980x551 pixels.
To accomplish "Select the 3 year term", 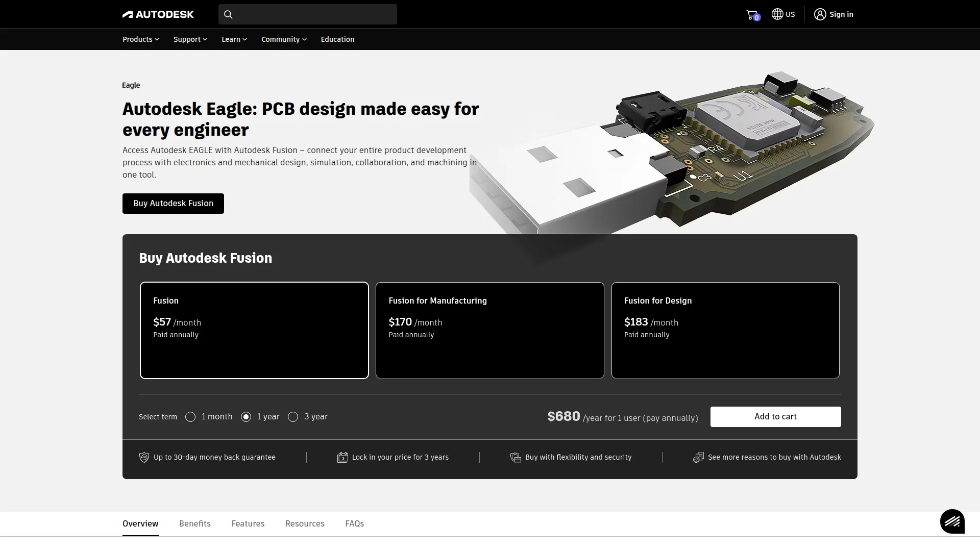I will tap(293, 417).
